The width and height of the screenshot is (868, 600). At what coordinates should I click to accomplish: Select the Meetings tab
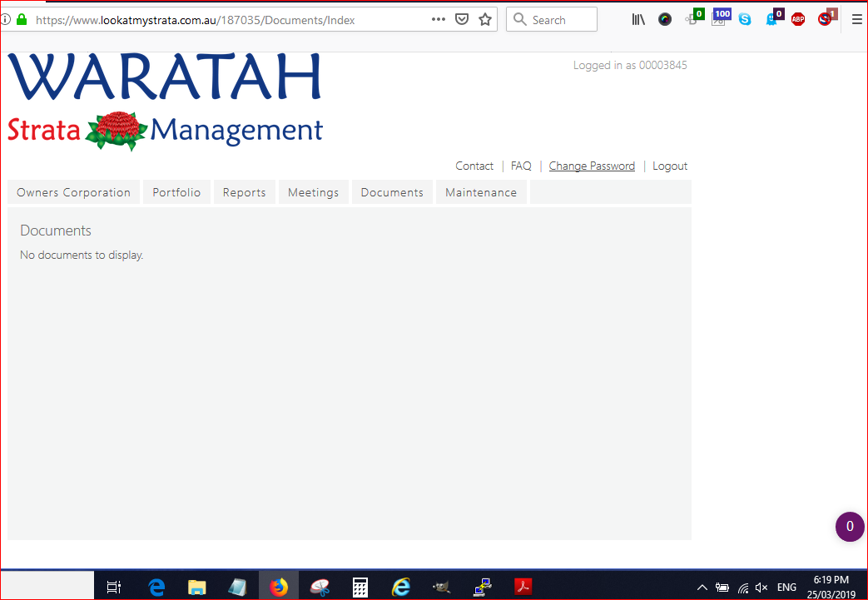pyautogui.click(x=313, y=192)
